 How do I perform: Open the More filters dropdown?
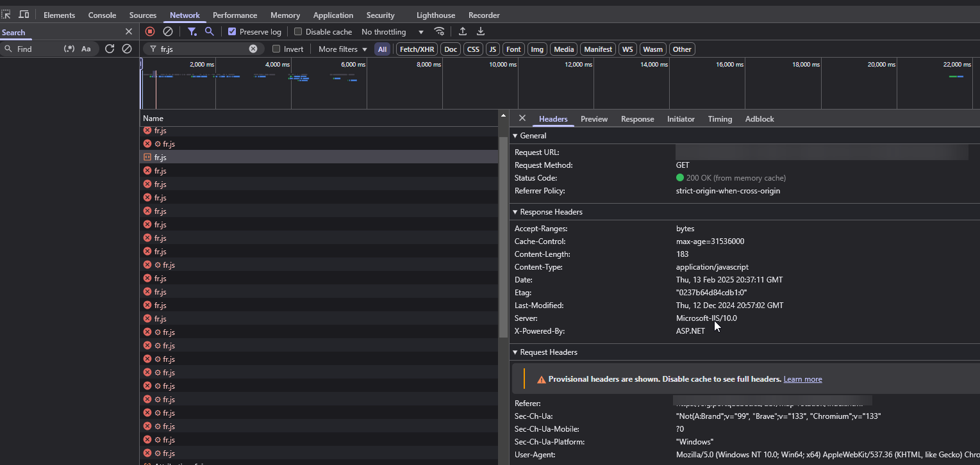click(342, 49)
